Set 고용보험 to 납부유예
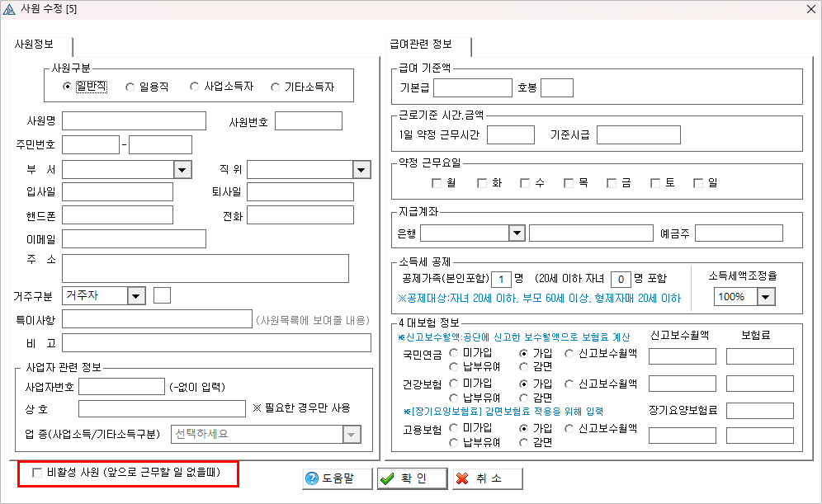The height and width of the screenshot is (504, 822). (x=454, y=443)
